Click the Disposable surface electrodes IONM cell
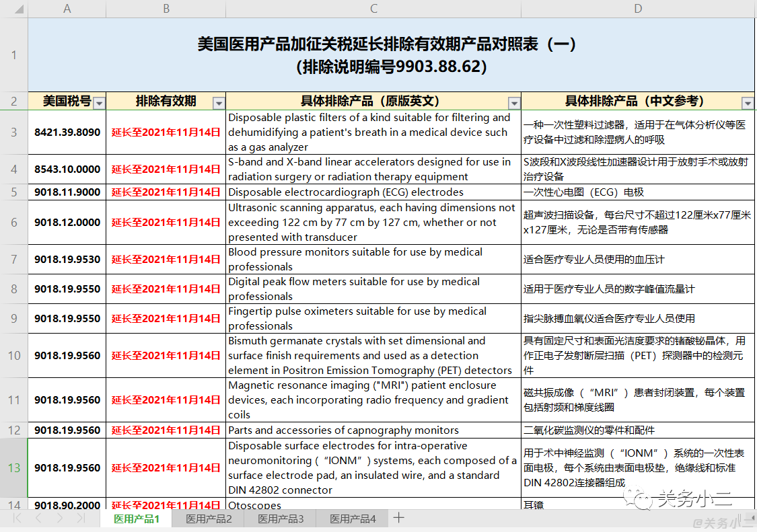Screen dimensions: 757x532 [x=373, y=468]
